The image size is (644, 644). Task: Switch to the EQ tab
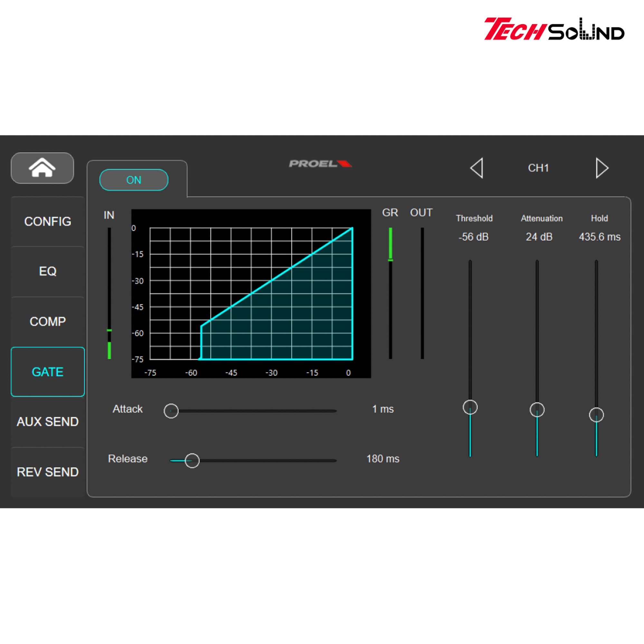(48, 271)
